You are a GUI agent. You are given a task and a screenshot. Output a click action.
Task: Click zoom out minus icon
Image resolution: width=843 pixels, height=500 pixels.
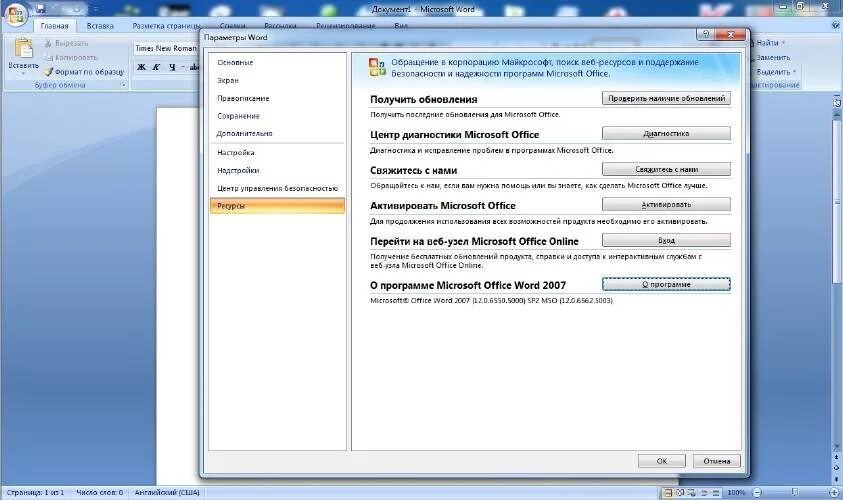(757, 492)
